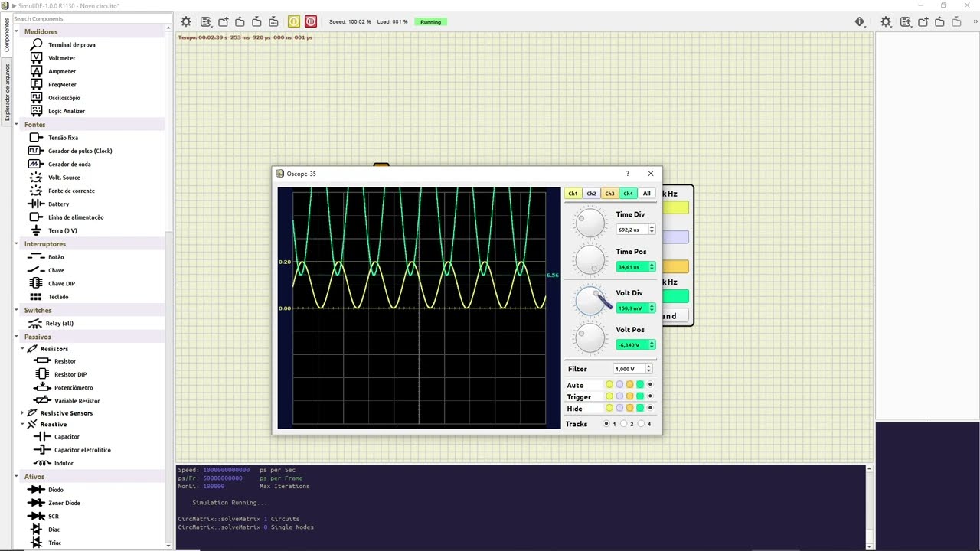
Task: Click the All channels button
Action: pos(647,194)
